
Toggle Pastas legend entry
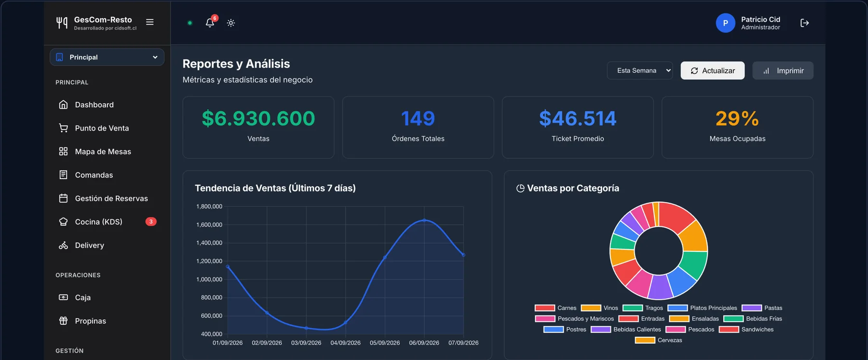coord(762,308)
